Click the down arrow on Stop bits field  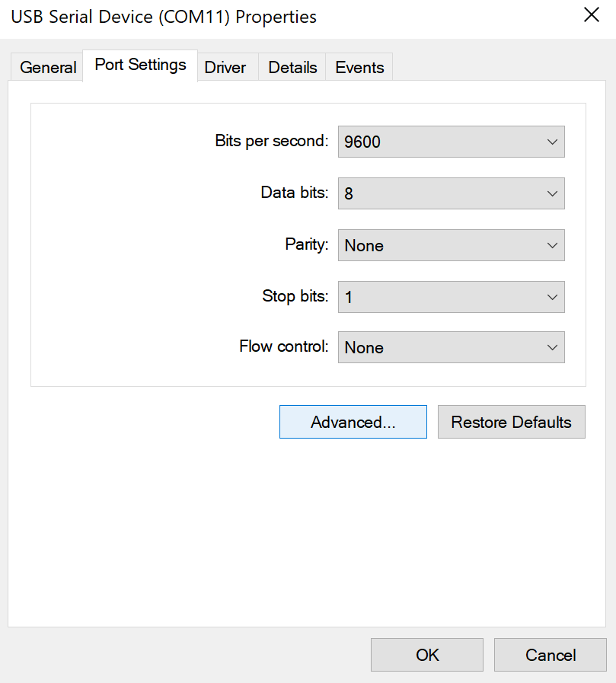coord(552,298)
